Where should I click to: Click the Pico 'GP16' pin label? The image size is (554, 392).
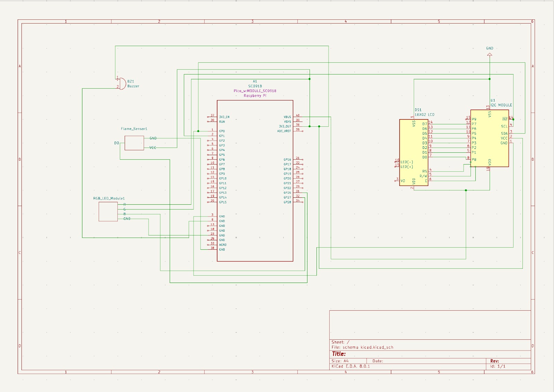(x=287, y=160)
